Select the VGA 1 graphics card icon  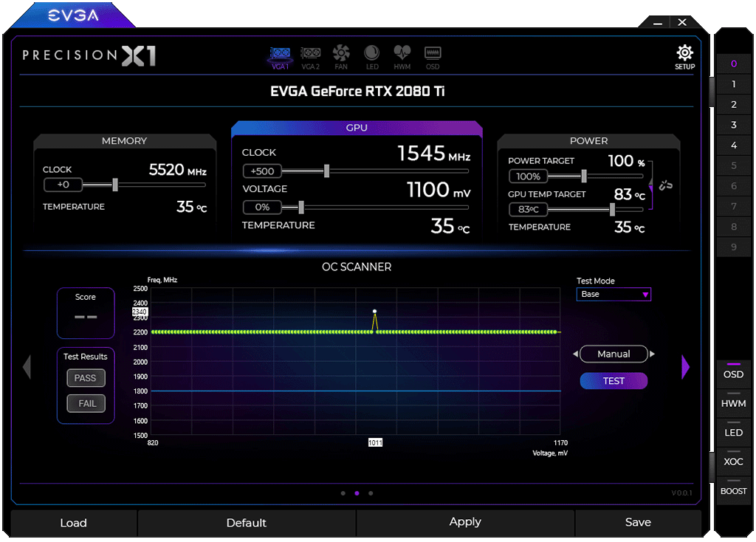click(x=280, y=58)
